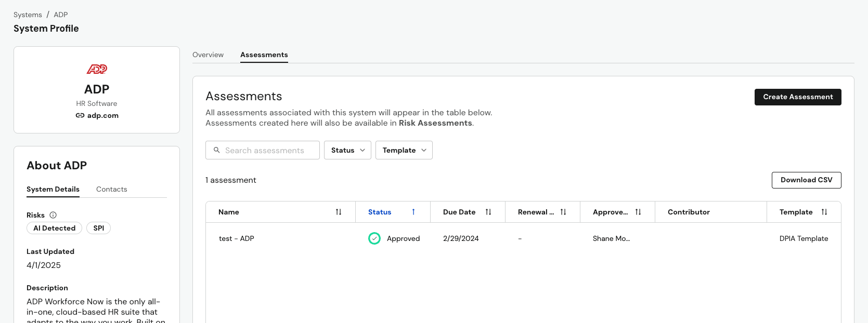Click the Create Assessment button

point(798,97)
